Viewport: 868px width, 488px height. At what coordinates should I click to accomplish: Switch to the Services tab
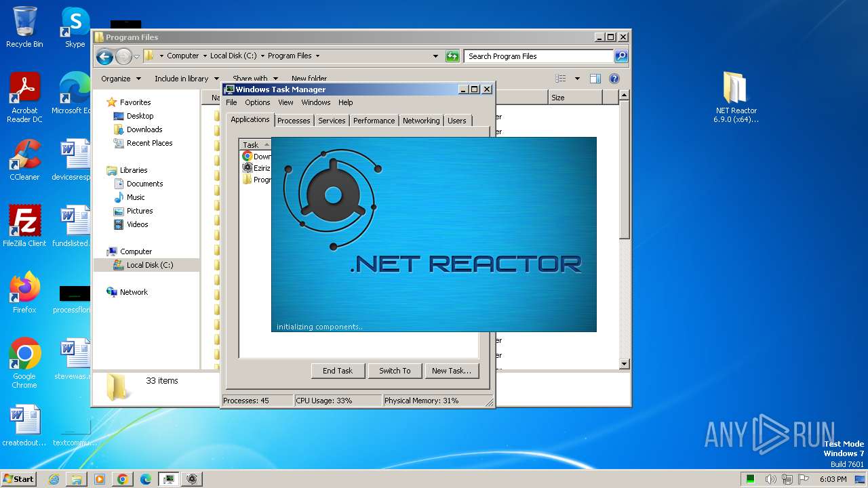332,121
